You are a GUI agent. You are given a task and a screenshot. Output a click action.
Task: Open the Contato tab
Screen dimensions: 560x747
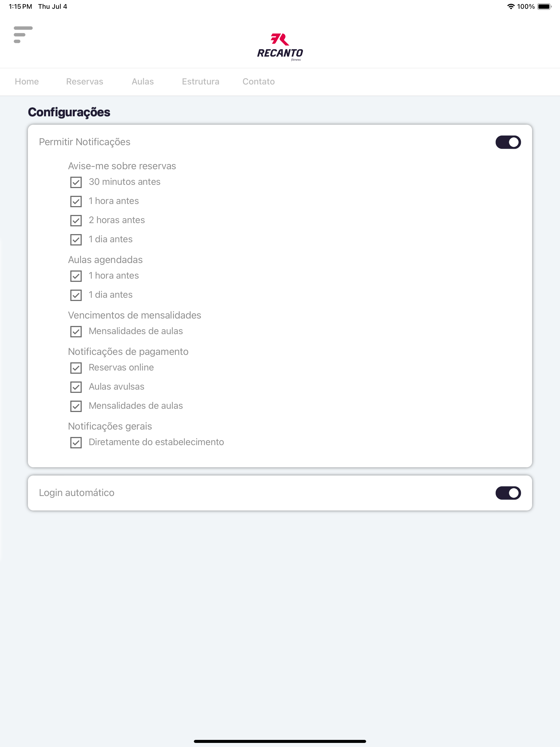258,81
